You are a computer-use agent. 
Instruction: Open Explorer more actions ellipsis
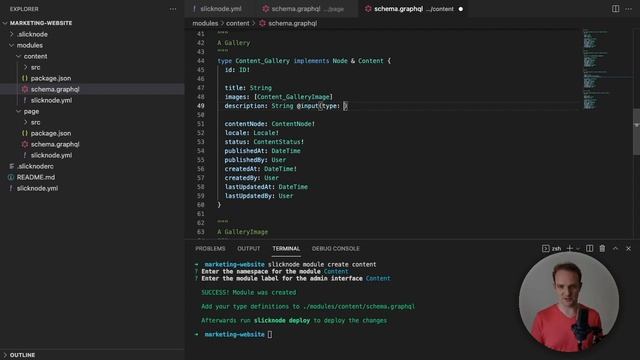173,9
